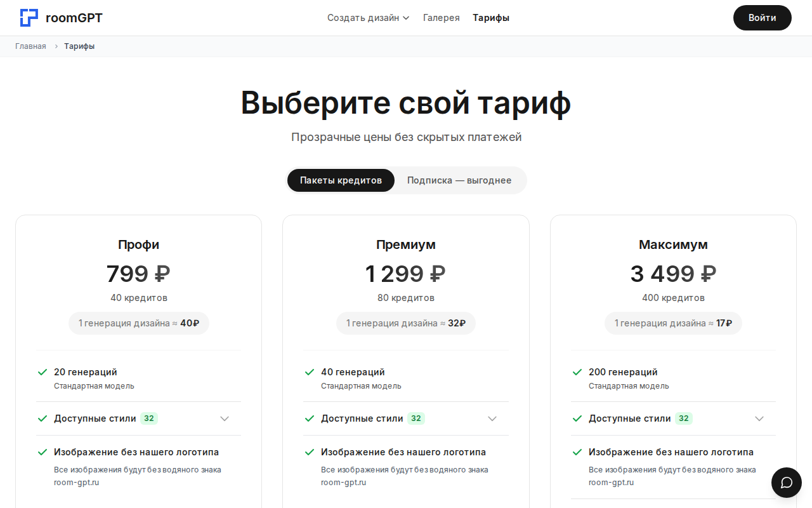
Task: Click the ≈ 40₽ per generation pill
Action: 139,323
